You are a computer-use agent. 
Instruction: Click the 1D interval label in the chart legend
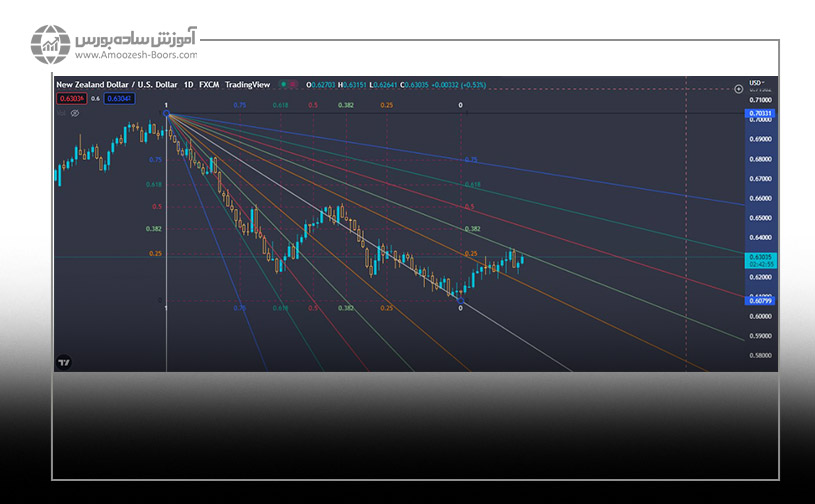188,84
